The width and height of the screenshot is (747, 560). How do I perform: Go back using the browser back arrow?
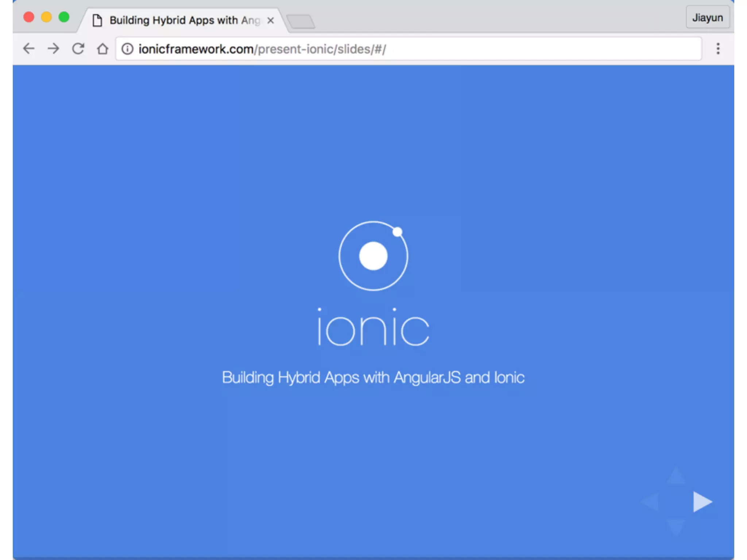28,48
